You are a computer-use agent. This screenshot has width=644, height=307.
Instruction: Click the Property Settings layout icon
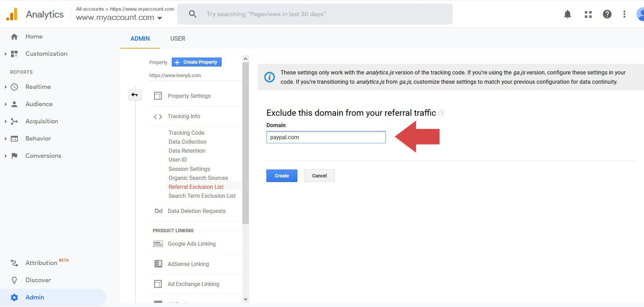158,96
